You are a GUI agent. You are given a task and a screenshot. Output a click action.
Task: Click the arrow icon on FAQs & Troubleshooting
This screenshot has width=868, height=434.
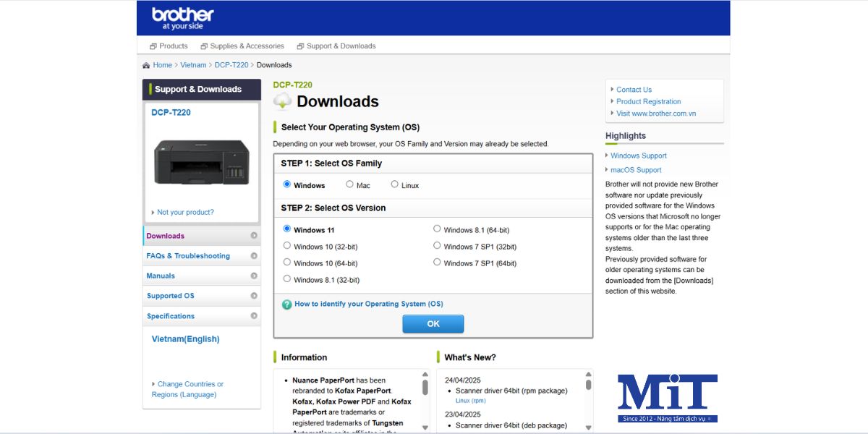tap(254, 256)
